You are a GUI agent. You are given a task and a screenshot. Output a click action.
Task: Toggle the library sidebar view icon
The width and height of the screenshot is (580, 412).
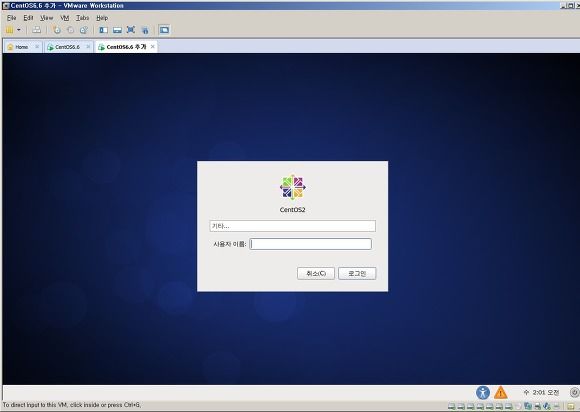(104, 30)
